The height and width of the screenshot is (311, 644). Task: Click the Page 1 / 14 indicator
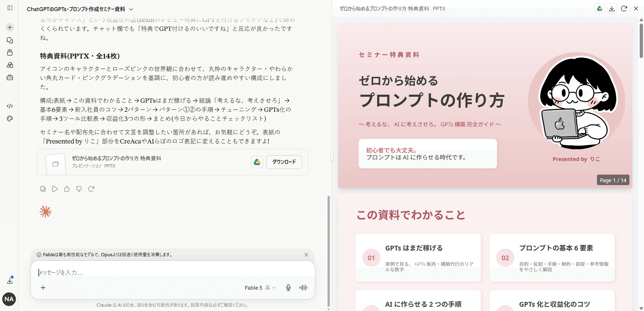coord(613,180)
